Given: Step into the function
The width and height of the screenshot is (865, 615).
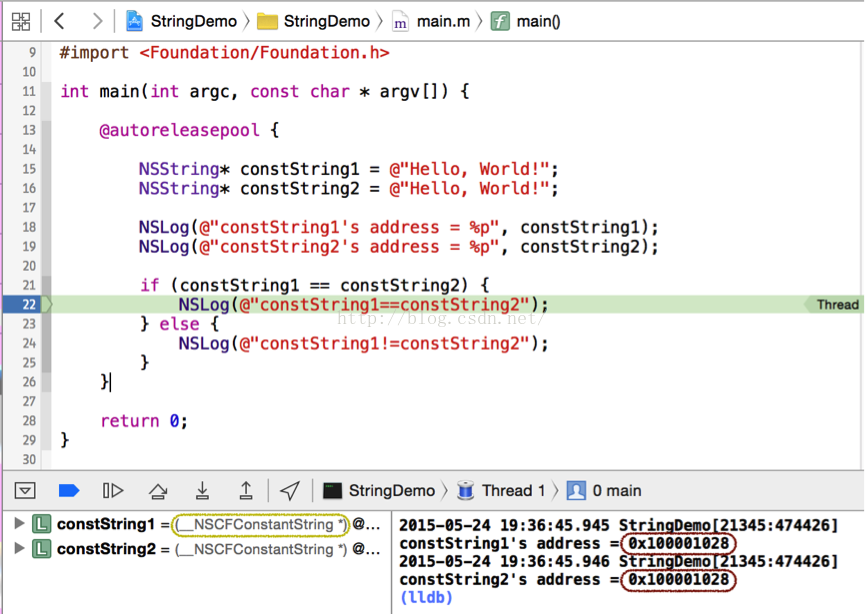Looking at the screenshot, I should [x=202, y=490].
